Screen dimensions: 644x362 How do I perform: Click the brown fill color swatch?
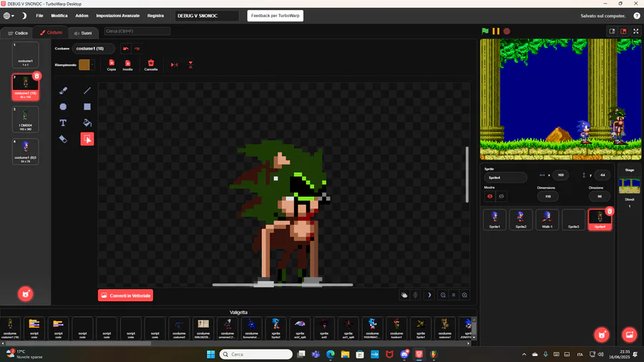point(84,65)
